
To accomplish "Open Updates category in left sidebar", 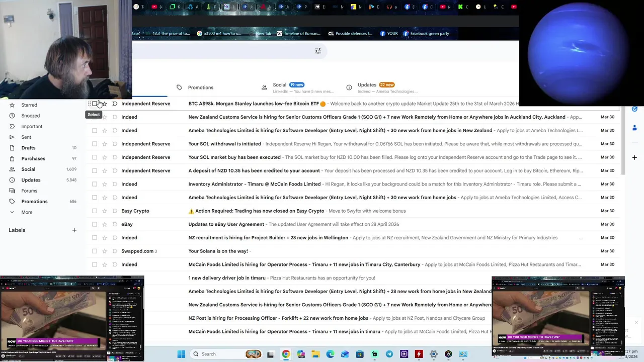I will 31,180.
